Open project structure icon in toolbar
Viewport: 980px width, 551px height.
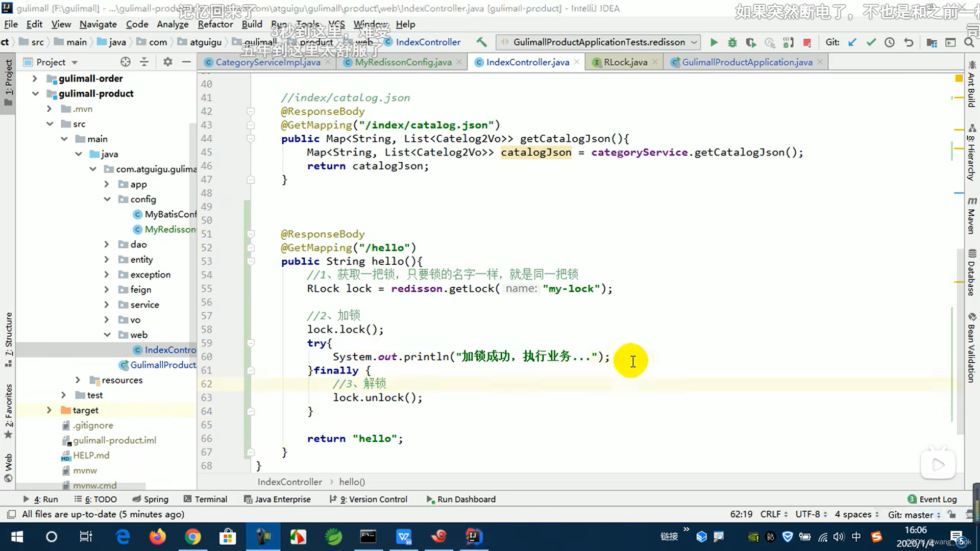(932, 42)
